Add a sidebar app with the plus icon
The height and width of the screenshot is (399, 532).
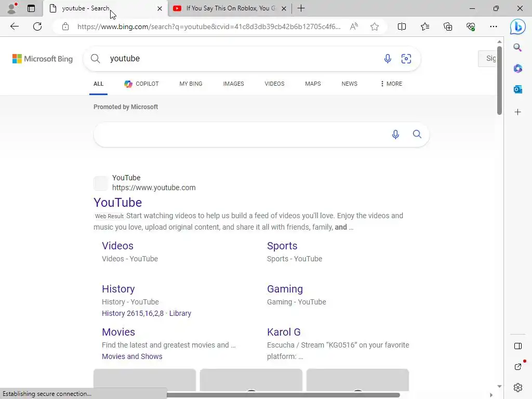click(x=517, y=112)
